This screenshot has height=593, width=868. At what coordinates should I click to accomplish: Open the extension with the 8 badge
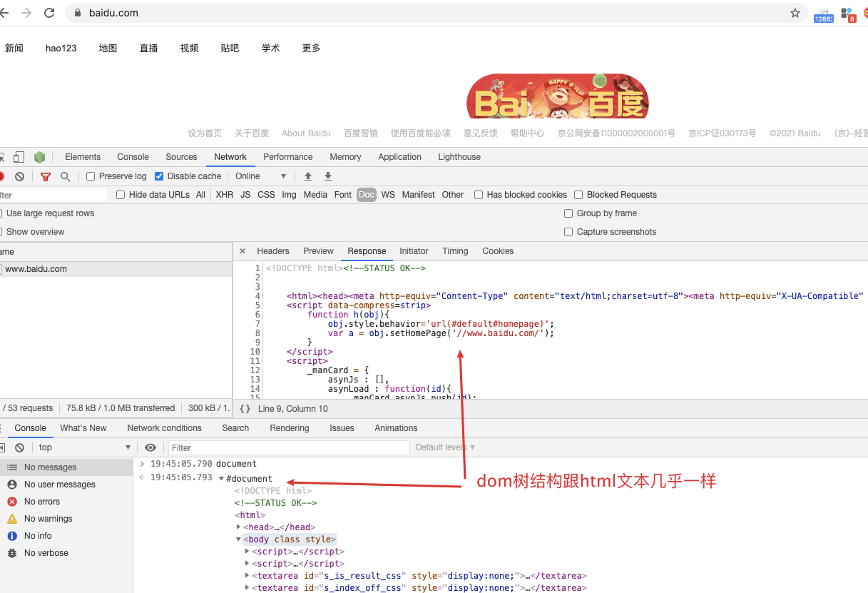click(848, 14)
